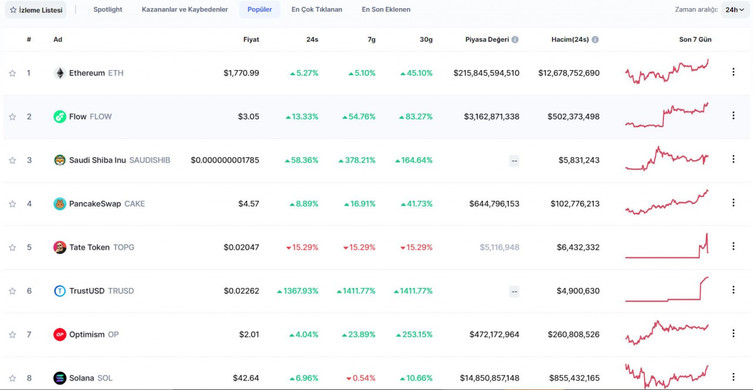Star Flow to add to watchlist
This screenshot has height=390, width=753.
(12, 117)
